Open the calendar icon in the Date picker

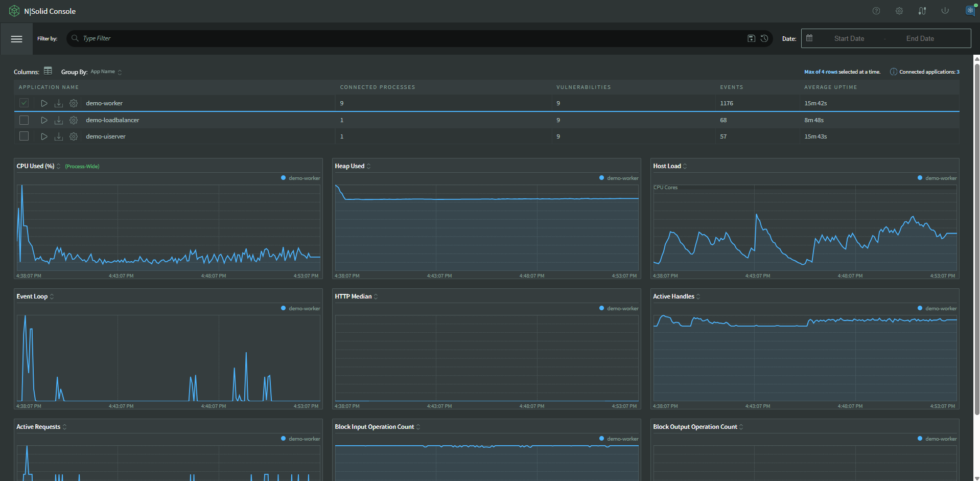pyautogui.click(x=809, y=38)
